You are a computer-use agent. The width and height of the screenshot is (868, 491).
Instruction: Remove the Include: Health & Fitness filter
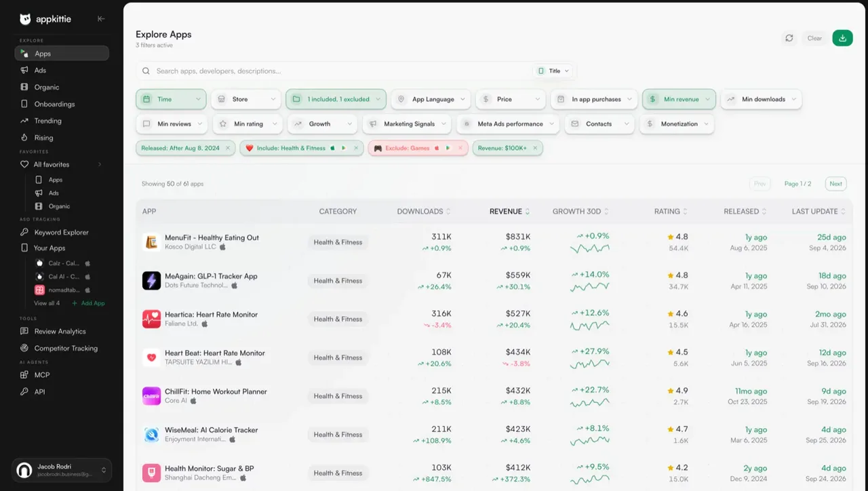[356, 148]
